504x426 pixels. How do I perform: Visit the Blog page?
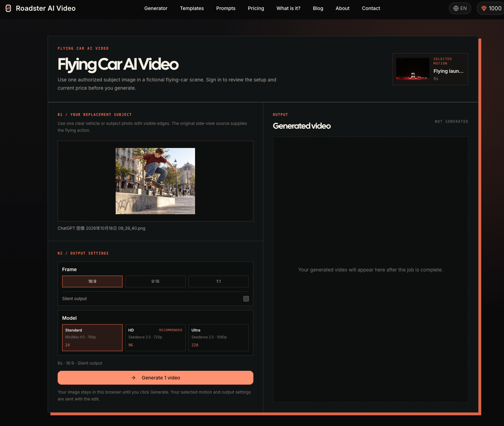318,8
